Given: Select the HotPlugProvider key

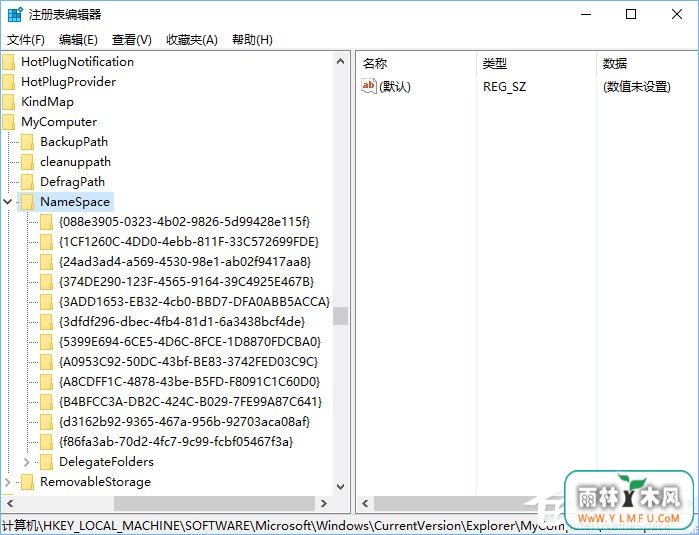Looking at the screenshot, I should pos(69,82).
